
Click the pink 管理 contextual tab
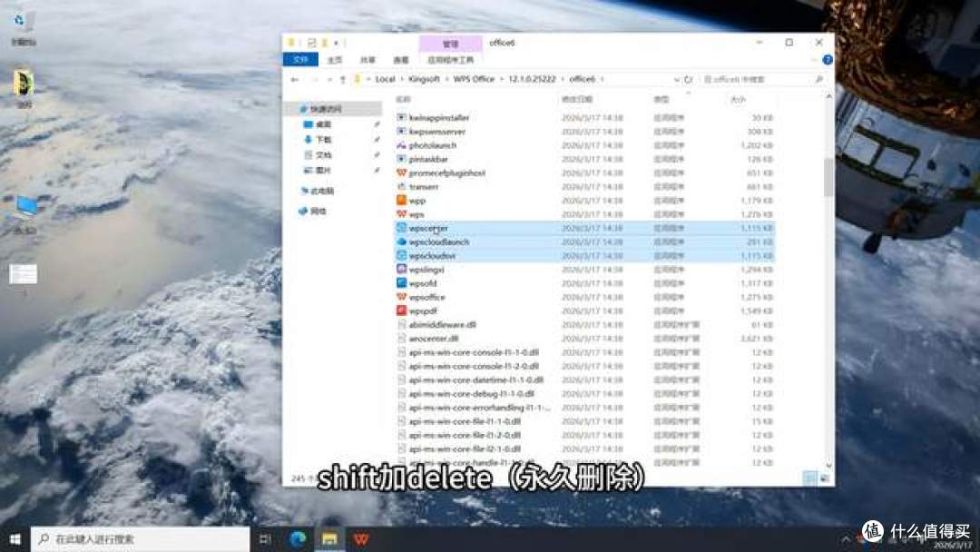[451, 44]
